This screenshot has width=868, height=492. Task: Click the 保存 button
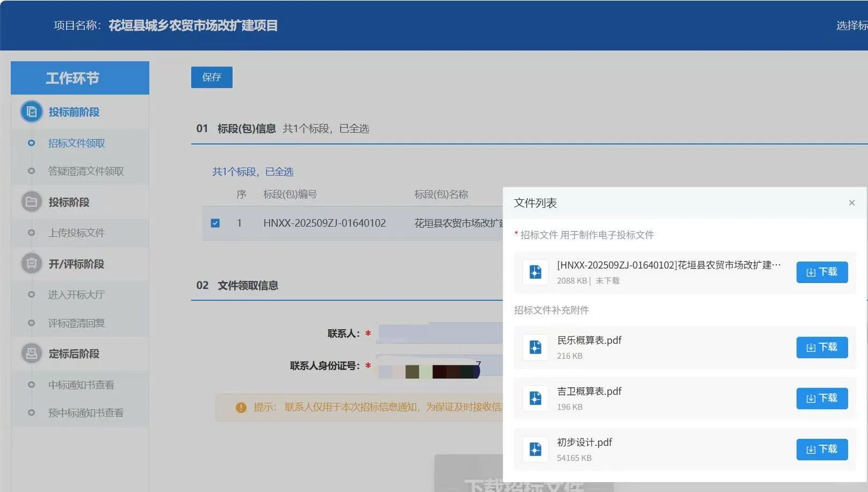(211, 77)
